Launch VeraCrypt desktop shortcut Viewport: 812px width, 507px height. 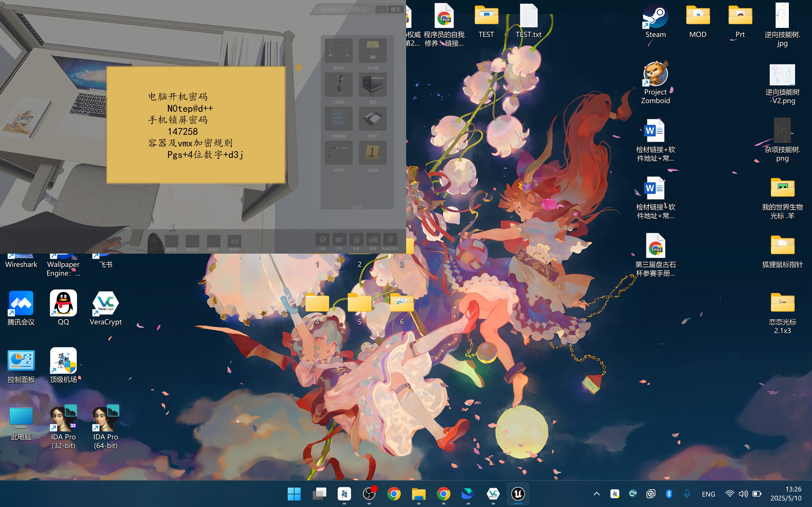[x=106, y=308]
